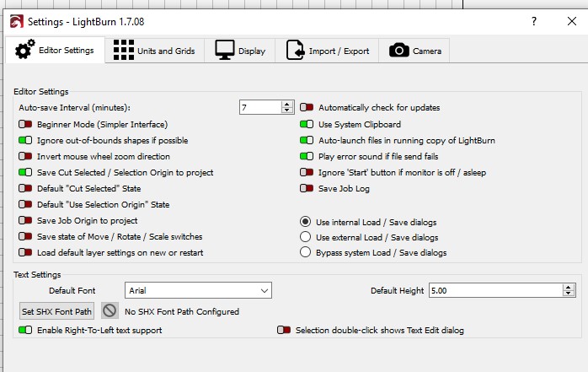Toggle Save Job Log switch
Viewport: 588px width, 372px height.
[307, 188]
